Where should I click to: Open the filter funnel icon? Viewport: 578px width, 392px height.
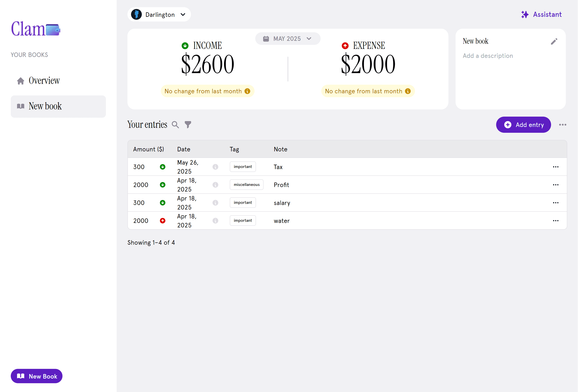(x=188, y=124)
